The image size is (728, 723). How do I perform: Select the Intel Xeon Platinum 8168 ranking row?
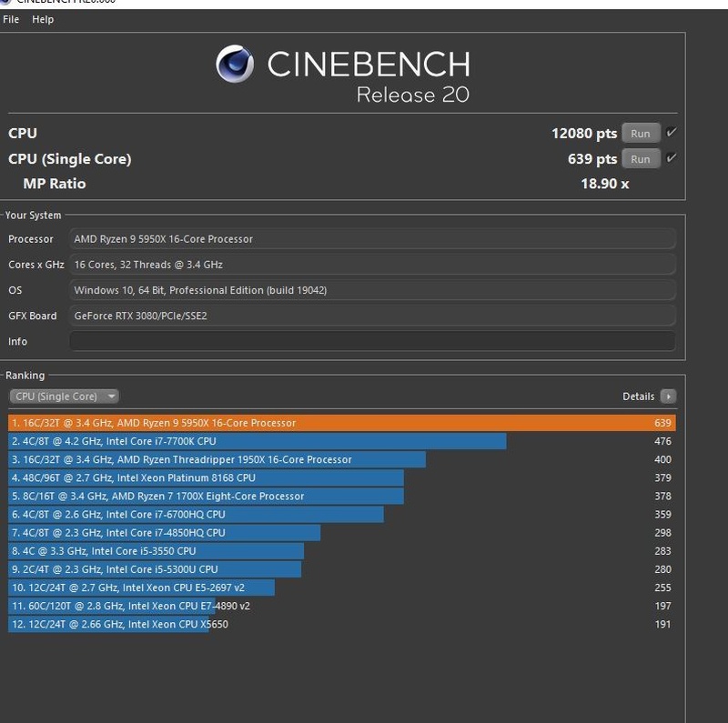tap(342, 478)
